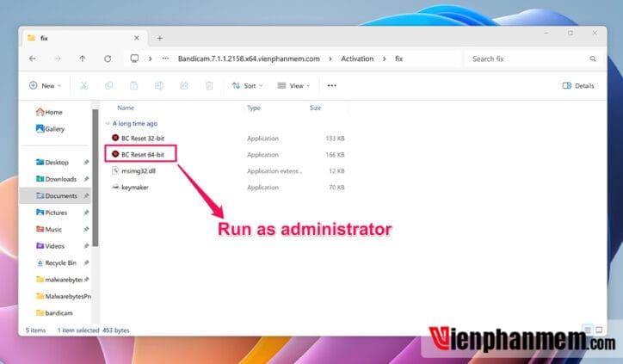Sort files by Size column header
Screen dimensions: 623x364
315,108
